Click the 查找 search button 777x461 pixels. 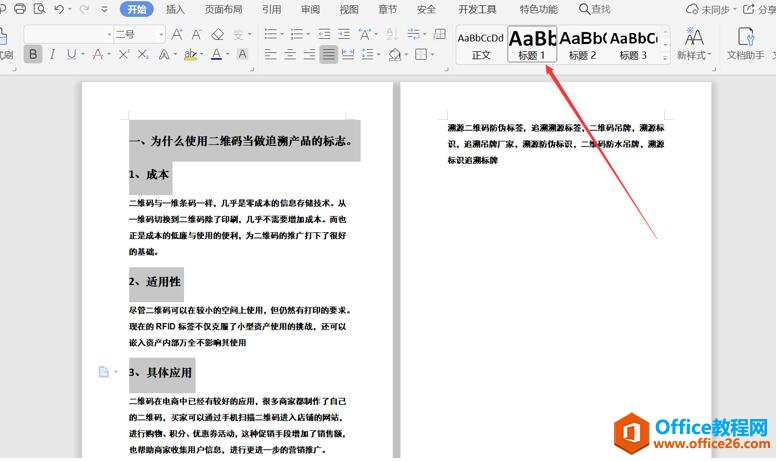tap(595, 9)
